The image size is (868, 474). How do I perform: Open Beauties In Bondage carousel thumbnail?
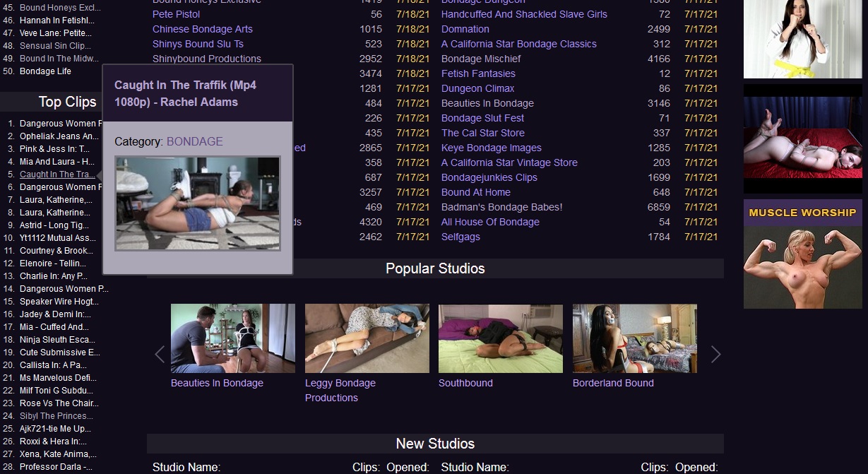pos(233,338)
